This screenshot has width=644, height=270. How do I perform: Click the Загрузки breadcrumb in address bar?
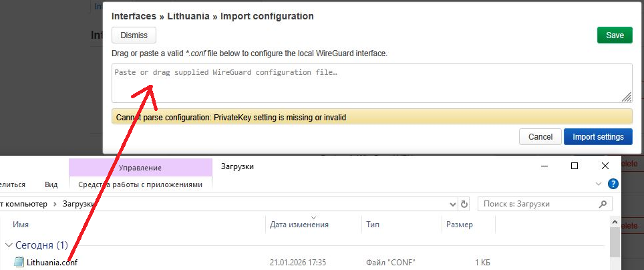click(79, 204)
